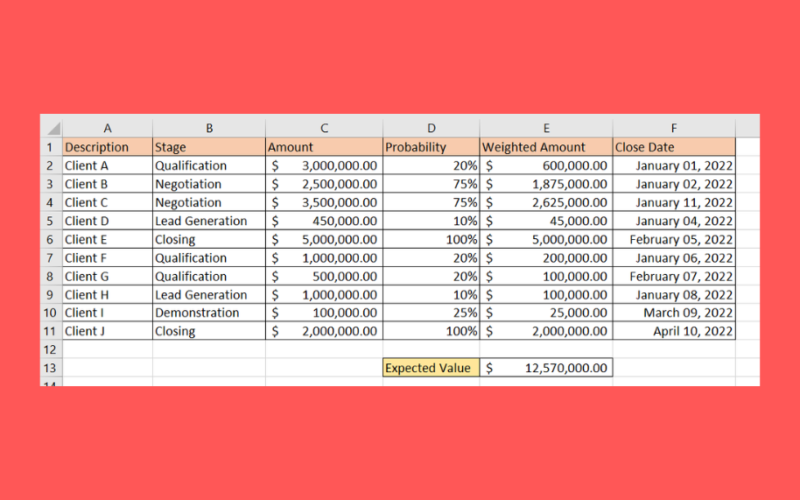Select row 1 header
Screen dimensions: 800x500
51,147
